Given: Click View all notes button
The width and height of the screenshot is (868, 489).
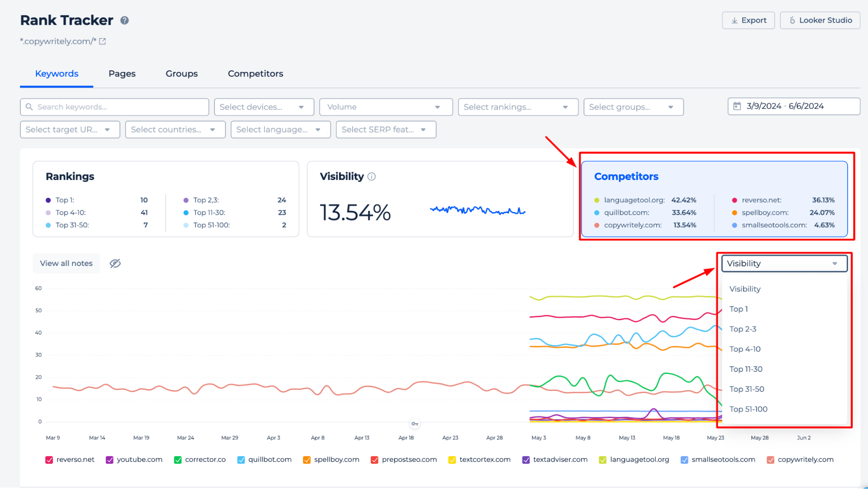Looking at the screenshot, I should [x=66, y=263].
